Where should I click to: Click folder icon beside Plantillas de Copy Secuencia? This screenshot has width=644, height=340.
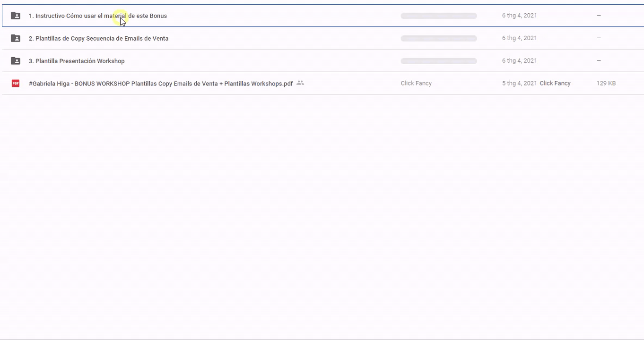16,38
